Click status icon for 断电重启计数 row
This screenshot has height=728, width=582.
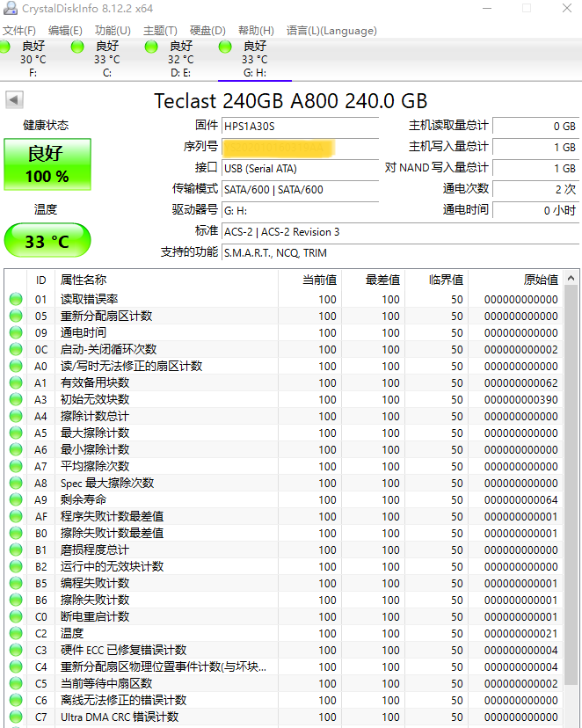pos(16,617)
